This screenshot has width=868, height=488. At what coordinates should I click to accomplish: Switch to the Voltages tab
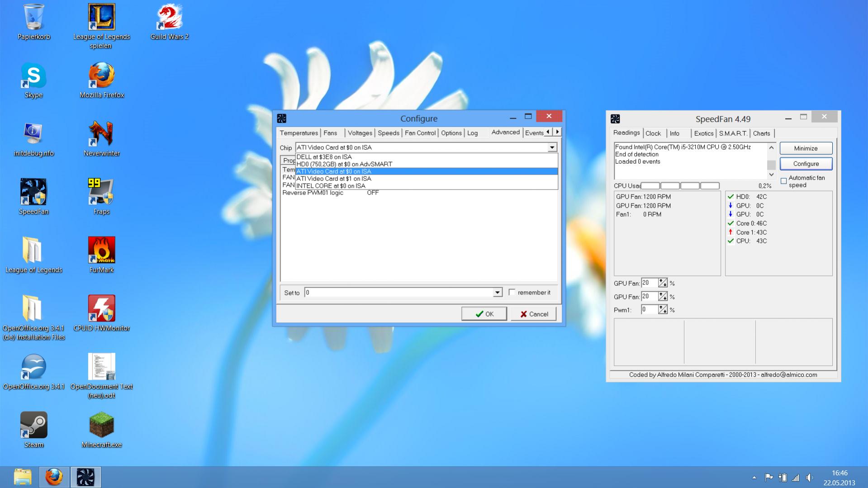(x=360, y=133)
